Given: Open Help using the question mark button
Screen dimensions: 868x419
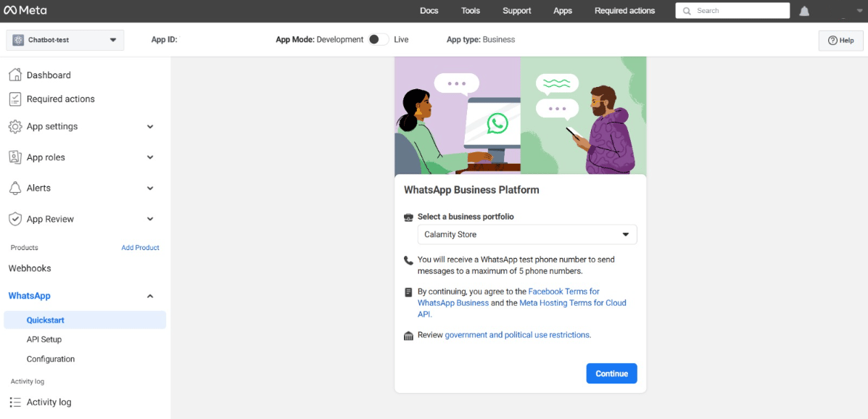Looking at the screenshot, I should pyautogui.click(x=840, y=41).
